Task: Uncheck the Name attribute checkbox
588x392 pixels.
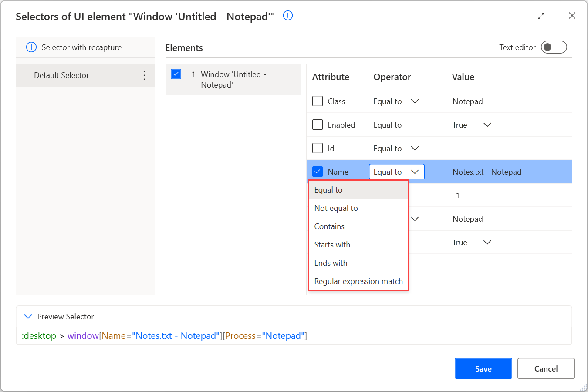Action: click(x=318, y=172)
